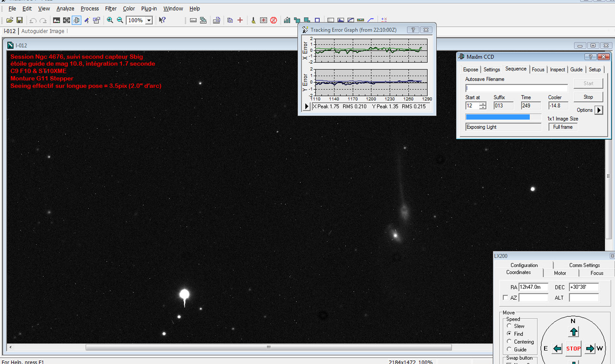Switch to the Setup tab in MaxIm CCD

(595, 69)
